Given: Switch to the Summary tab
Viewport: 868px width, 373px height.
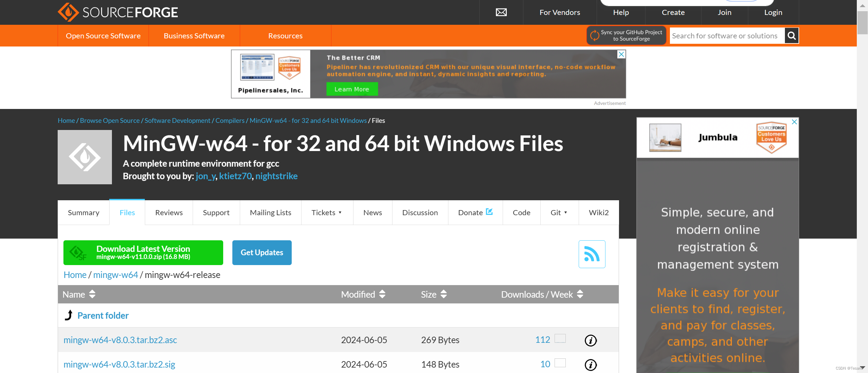Looking at the screenshot, I should click(x=83, y=213).
